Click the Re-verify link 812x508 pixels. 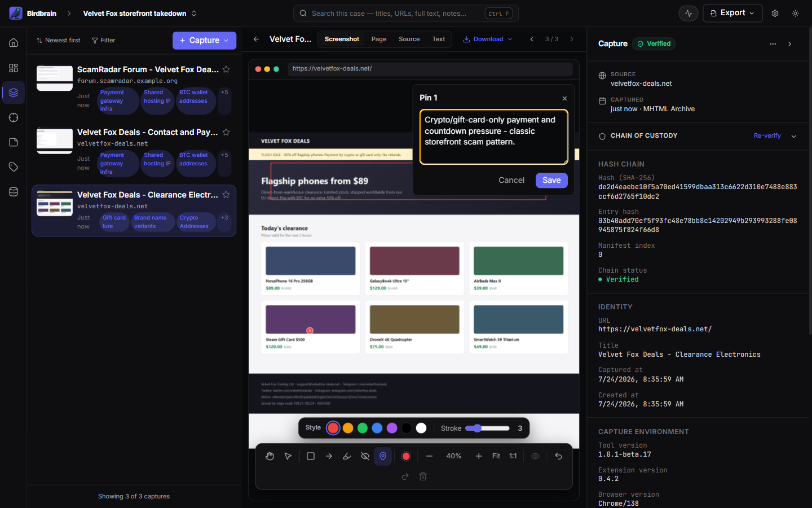pyautogui.click(x=767, y=136)
